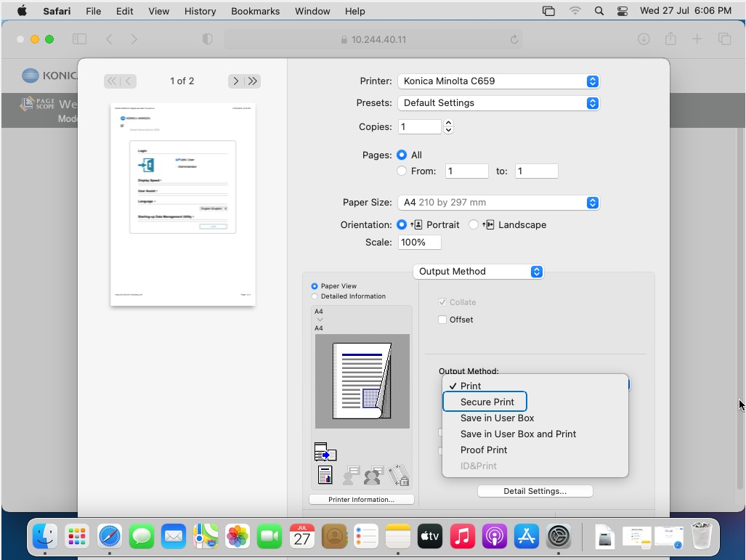Enable the Offset checkbox

click(x=442, y=320)
